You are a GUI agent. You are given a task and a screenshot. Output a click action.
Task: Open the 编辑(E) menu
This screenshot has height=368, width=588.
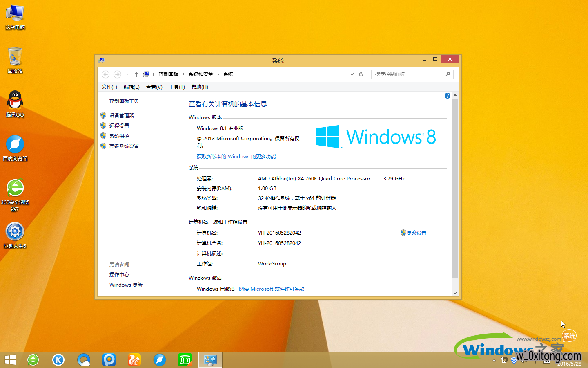tap(131, 87)
